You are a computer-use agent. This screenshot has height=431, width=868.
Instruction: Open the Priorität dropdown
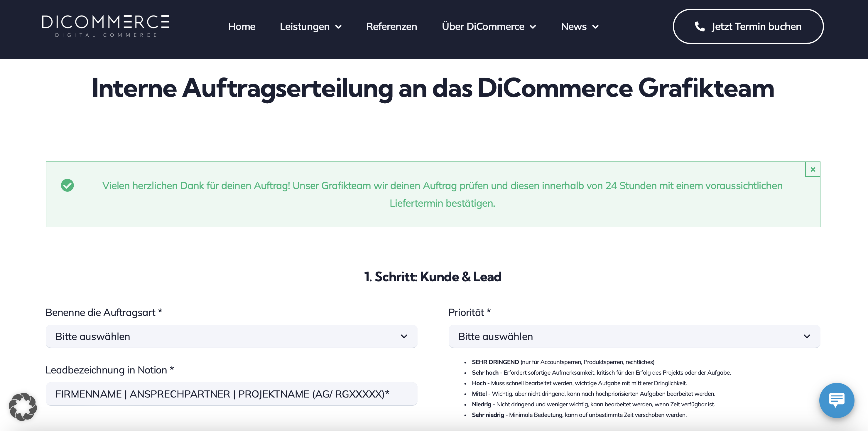click(634, 336)
